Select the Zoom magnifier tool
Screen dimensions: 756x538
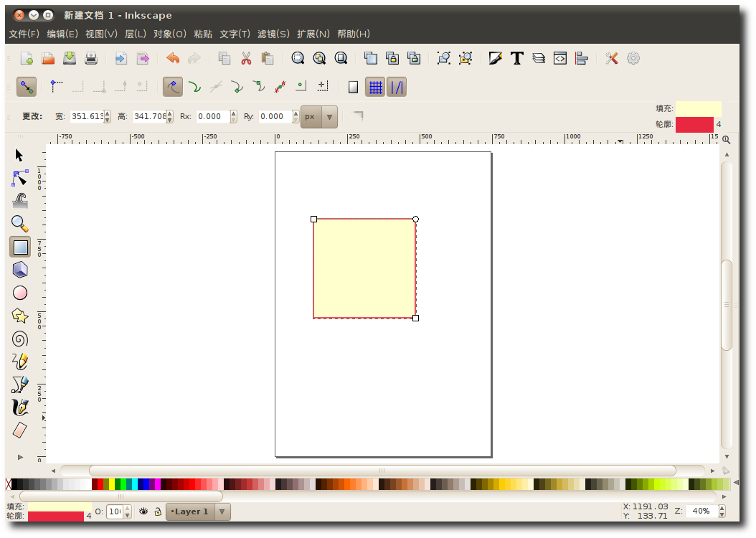click(x=20, y=224)
